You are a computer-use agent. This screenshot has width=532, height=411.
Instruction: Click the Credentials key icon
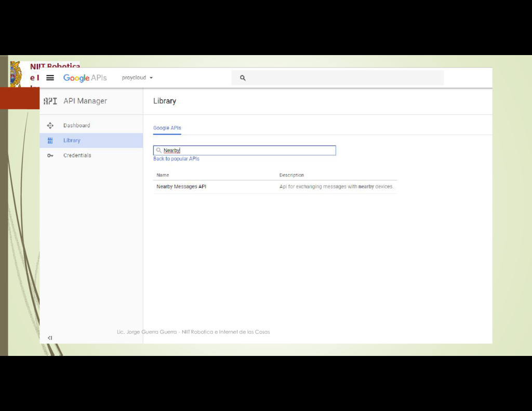click(50, 155)
